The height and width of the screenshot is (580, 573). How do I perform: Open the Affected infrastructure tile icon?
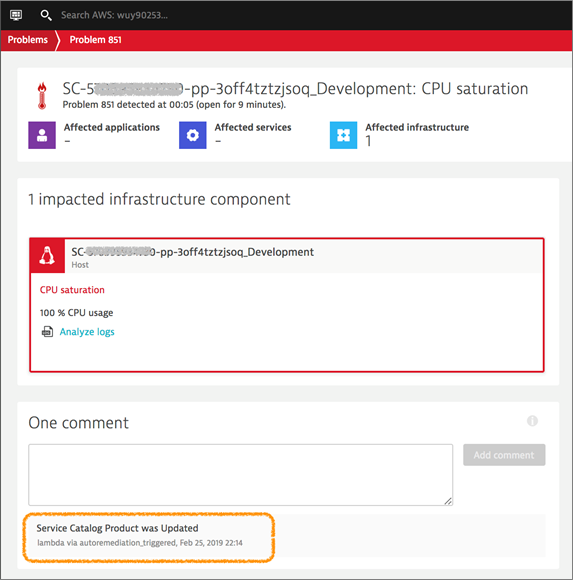coord(343,135)
